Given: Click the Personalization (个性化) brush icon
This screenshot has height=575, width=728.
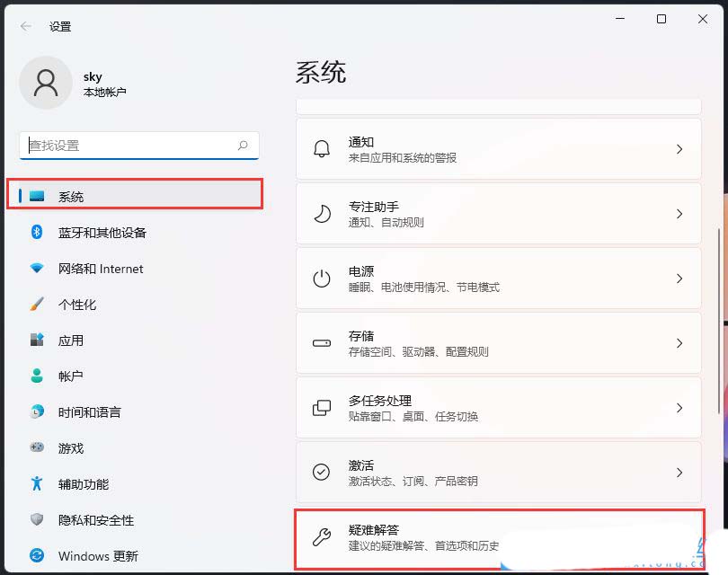Looking at the screenshot, I should point(37,305).
